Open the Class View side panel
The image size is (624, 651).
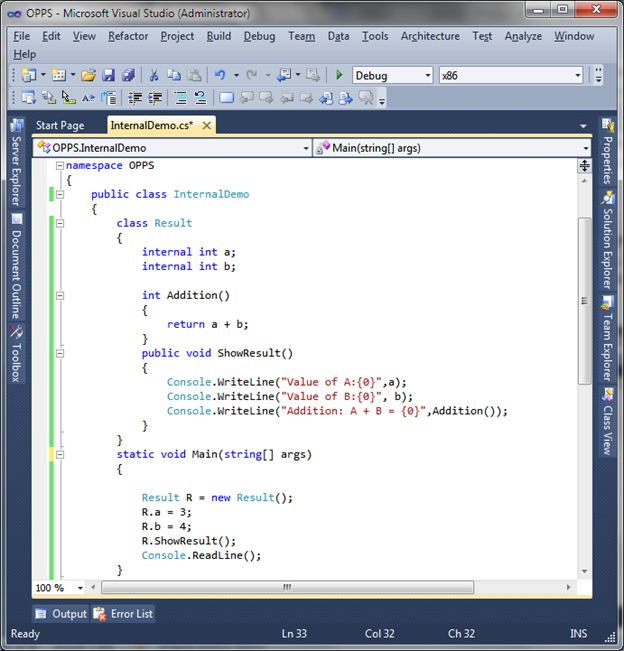click(x=607, y=421)
